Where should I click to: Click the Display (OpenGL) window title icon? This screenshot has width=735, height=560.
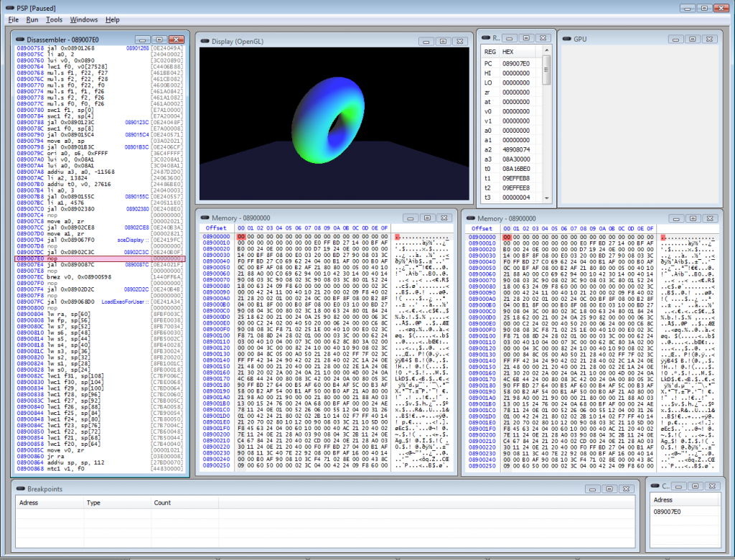(203, 42)
